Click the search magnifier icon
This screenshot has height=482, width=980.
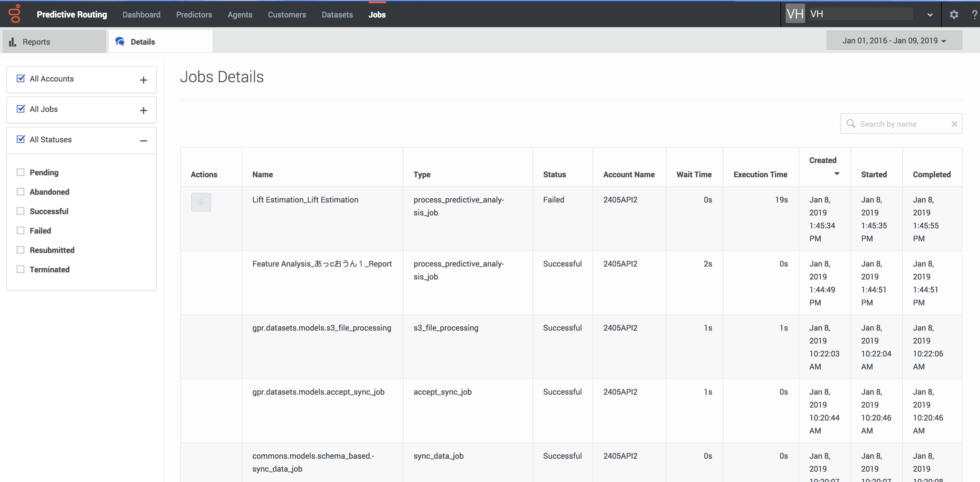(x=851, y=124)
